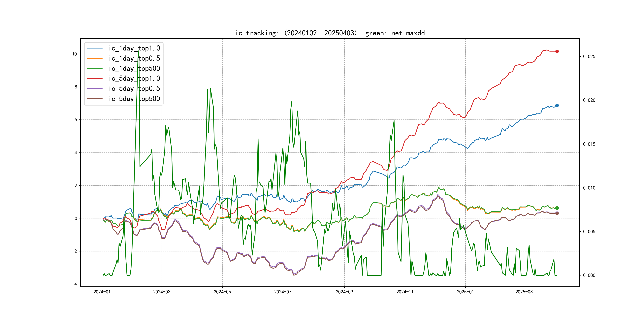
Task: Click the blue endpoint marker of ic_1day_top1.0
Action: (x=557, y=106)
